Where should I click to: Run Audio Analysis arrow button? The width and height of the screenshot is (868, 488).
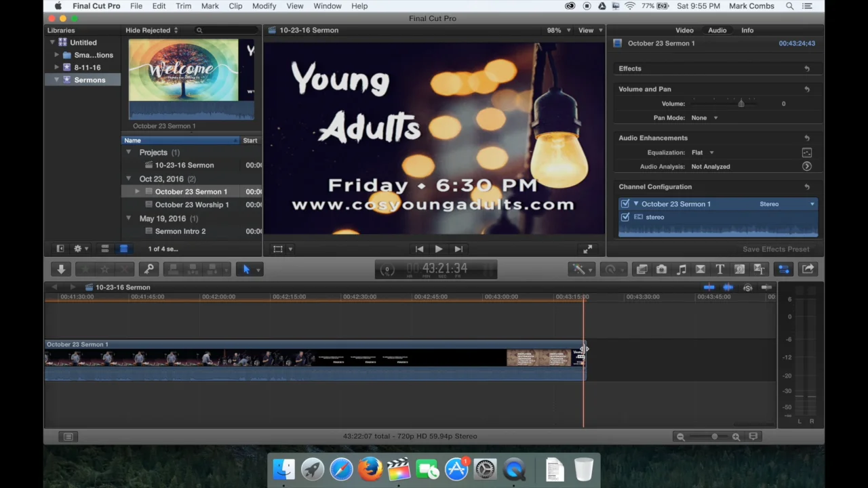tap(807, 166)
